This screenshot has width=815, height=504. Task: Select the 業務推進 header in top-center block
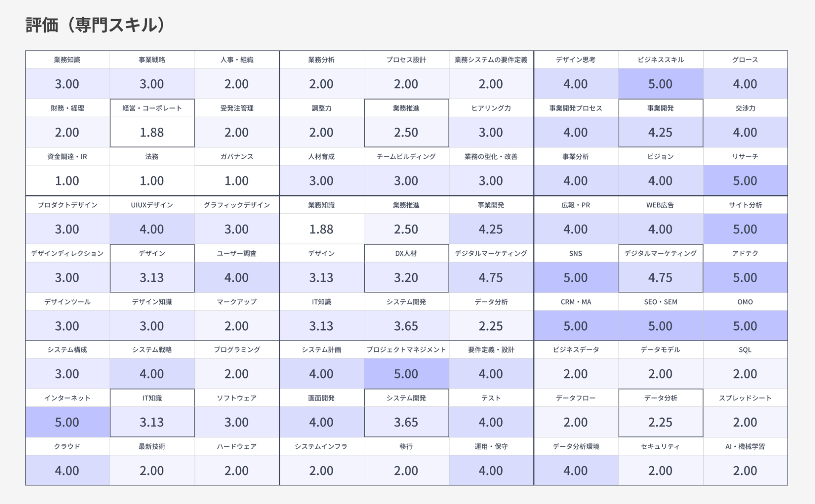[406, 108]
